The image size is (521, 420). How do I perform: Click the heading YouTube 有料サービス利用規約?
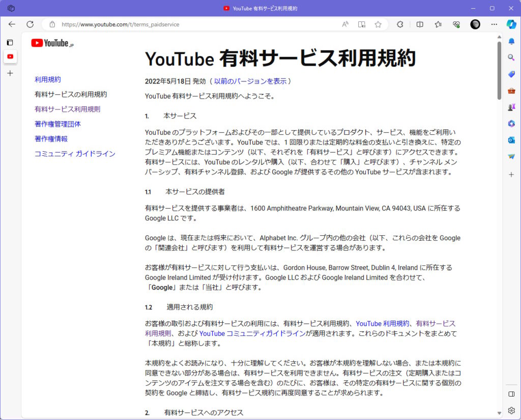pyautogui.click(x=280, y=58)
